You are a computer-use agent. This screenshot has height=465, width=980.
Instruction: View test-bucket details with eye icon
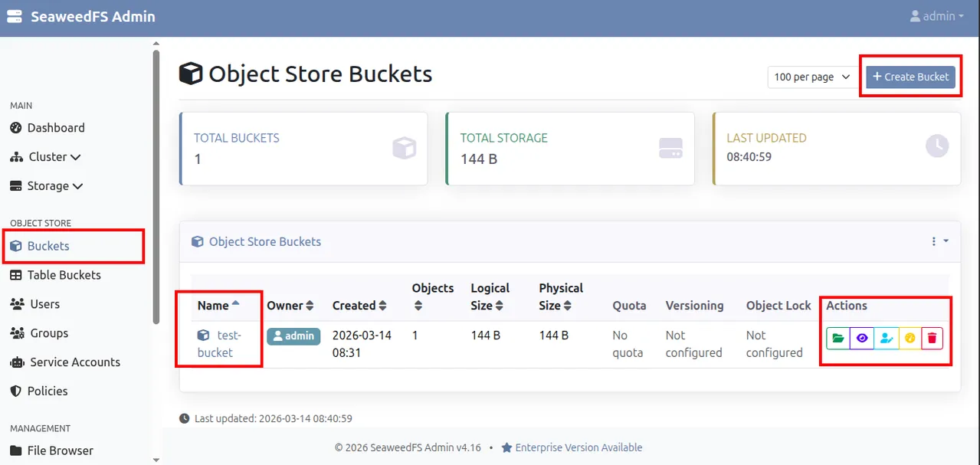click(x=862, y=338)
